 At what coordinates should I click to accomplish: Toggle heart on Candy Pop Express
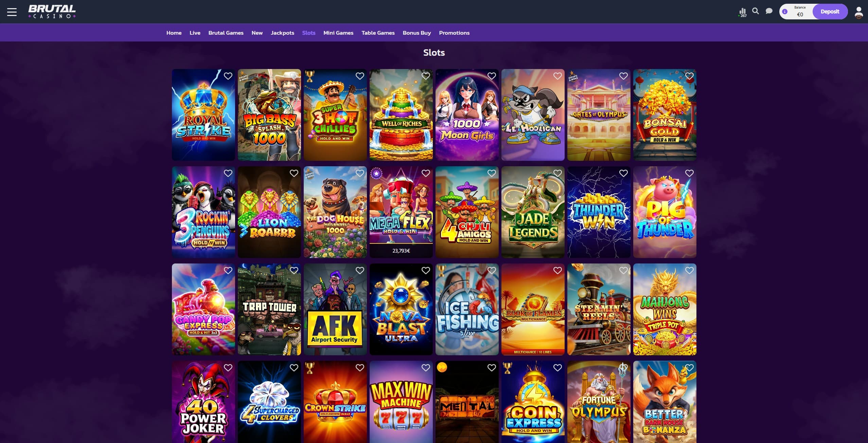tap(228, 271)
